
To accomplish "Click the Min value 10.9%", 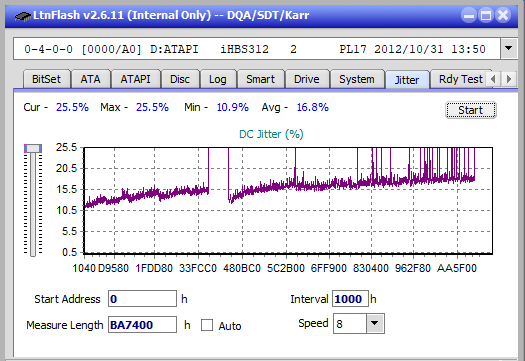I will [233, 107].
